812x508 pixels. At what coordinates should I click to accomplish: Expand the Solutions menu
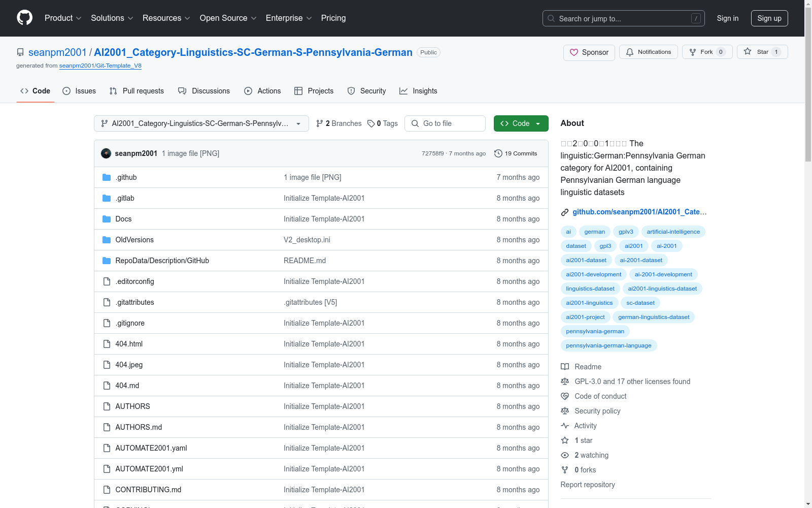click(x=112, y=18)
